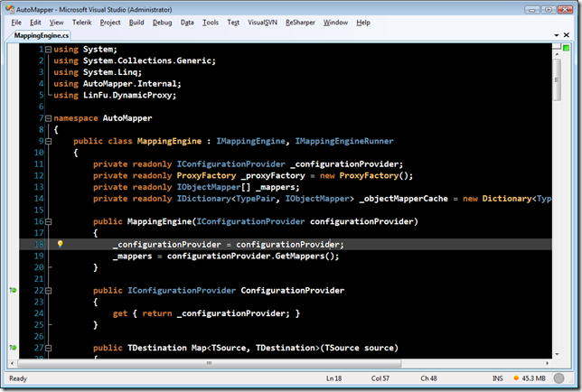Open the active documents dropdown arrow
582x392 pixels.
tap(557, 35)
